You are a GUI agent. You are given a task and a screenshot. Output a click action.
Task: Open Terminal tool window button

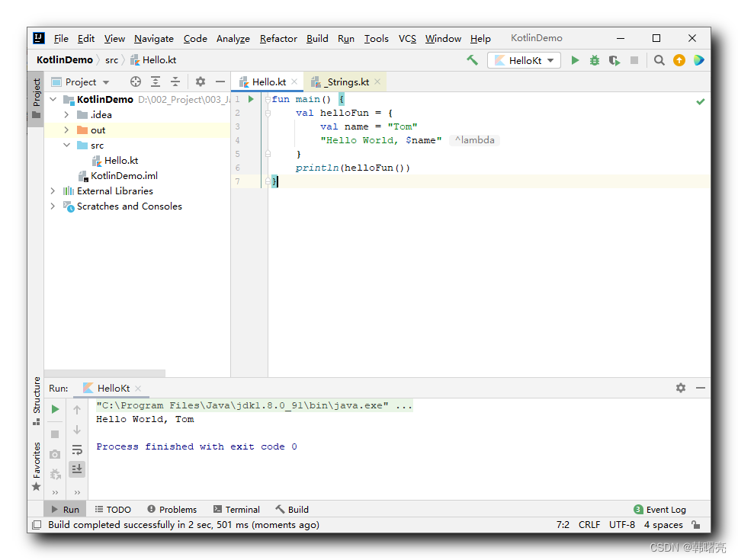236,510
